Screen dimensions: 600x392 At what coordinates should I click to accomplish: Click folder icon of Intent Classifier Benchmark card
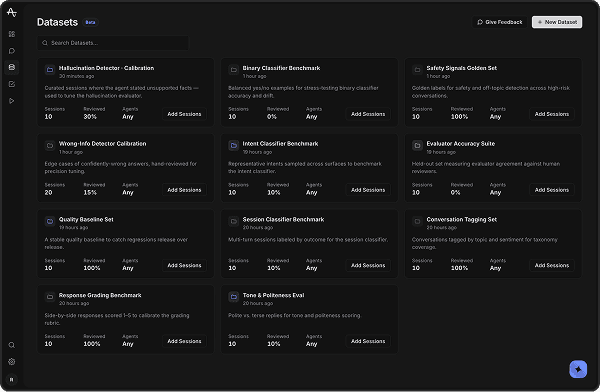coord(233,145)
